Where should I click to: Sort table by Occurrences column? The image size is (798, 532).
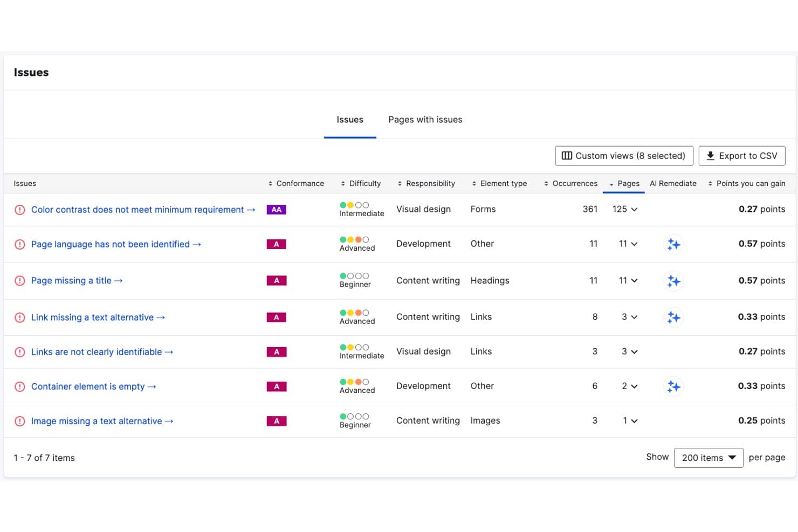coord(570,183)
